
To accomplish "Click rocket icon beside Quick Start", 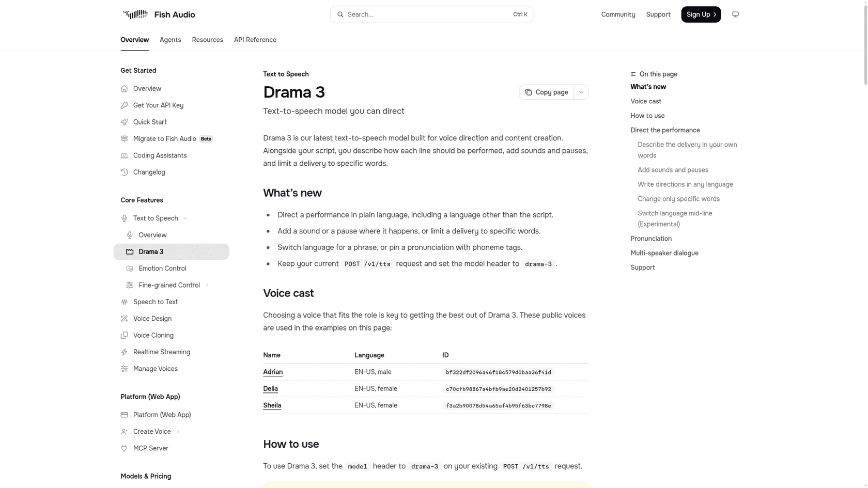I will pos(124,122).
